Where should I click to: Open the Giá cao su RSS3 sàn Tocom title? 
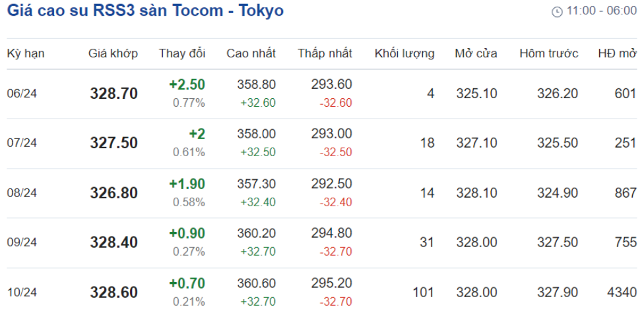click(145, 11)
